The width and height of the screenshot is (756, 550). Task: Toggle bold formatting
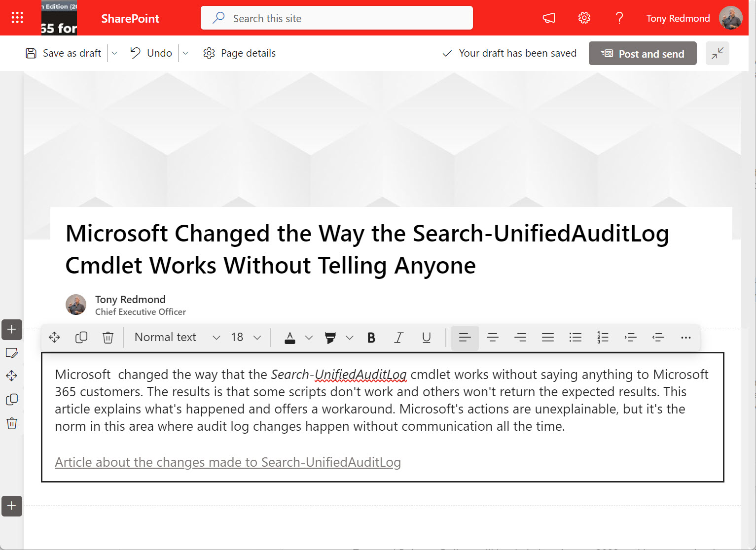pos(371,338)
